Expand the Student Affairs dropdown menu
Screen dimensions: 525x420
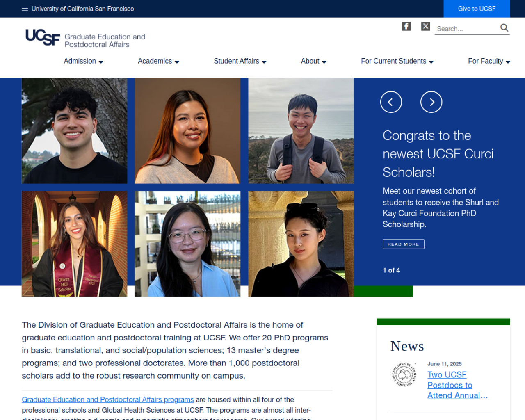click(240, 61)
